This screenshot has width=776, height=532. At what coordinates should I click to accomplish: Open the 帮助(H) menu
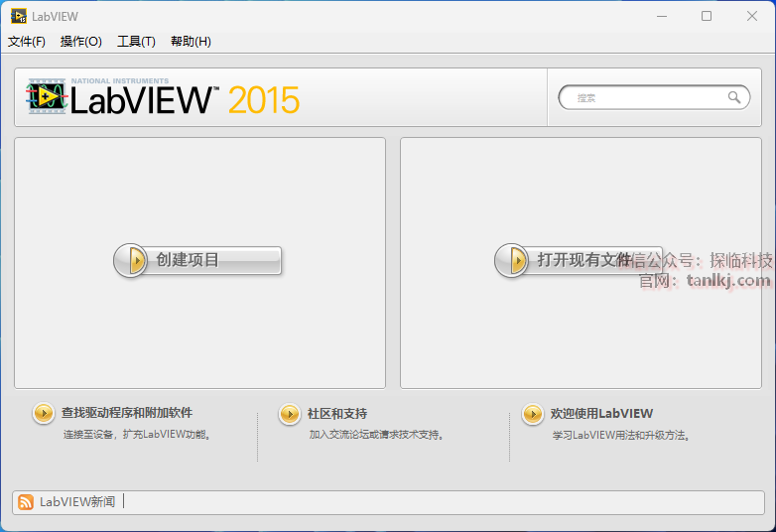191,42
